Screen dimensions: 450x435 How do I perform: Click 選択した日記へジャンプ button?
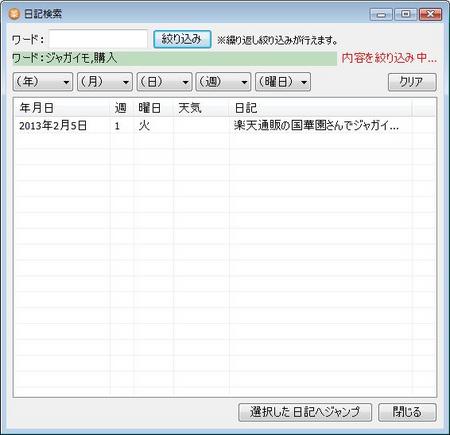tap(305, 412)
